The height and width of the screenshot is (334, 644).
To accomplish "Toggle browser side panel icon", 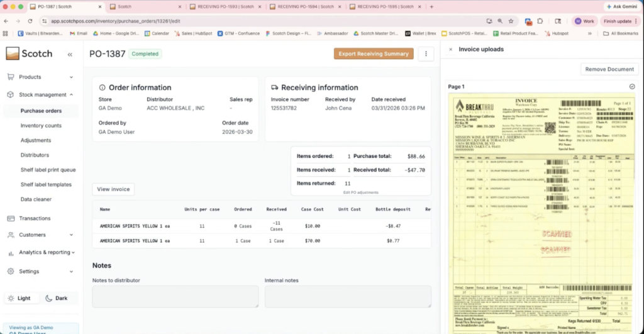I will click(x=558, y=21).
